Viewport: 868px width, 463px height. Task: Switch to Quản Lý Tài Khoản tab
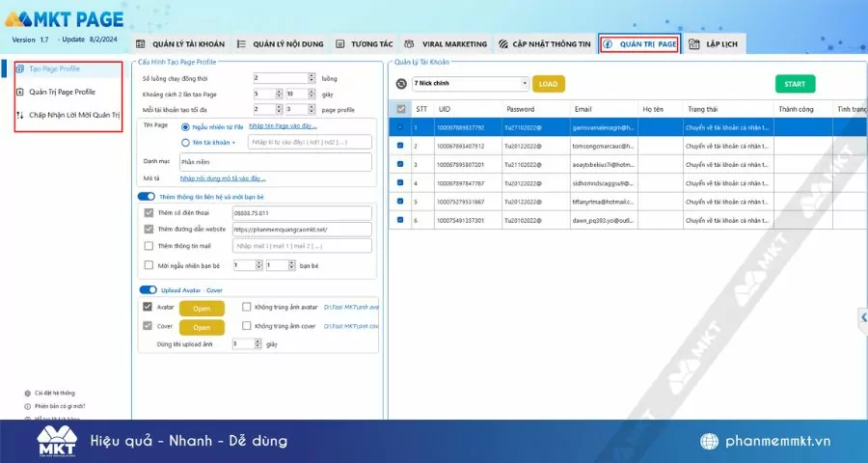(181, 43)
